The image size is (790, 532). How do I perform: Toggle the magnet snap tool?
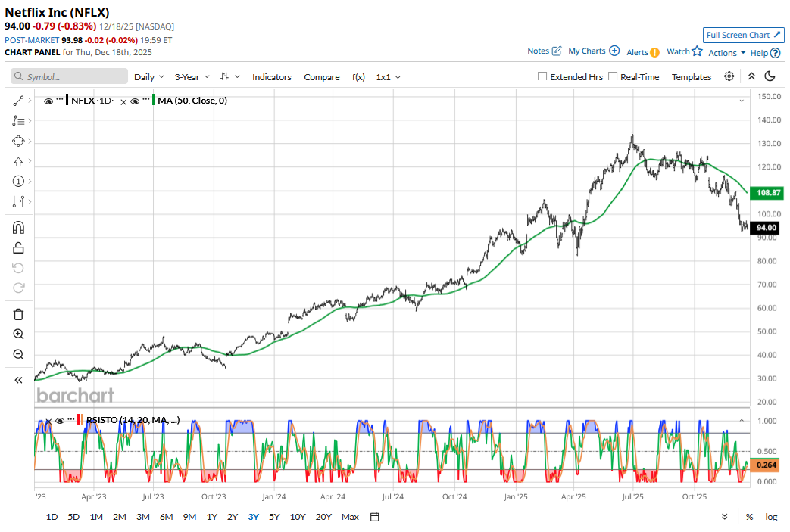(18, 228)
